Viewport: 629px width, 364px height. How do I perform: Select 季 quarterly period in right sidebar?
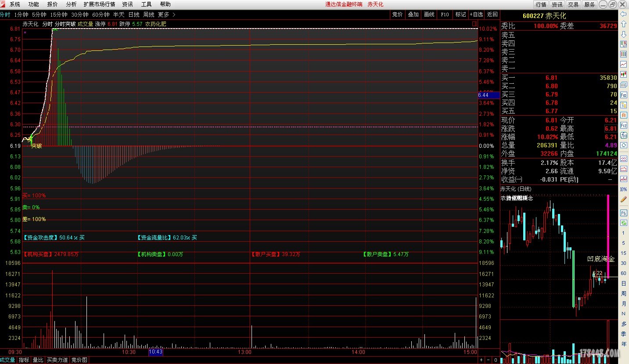tap(623, 334)
